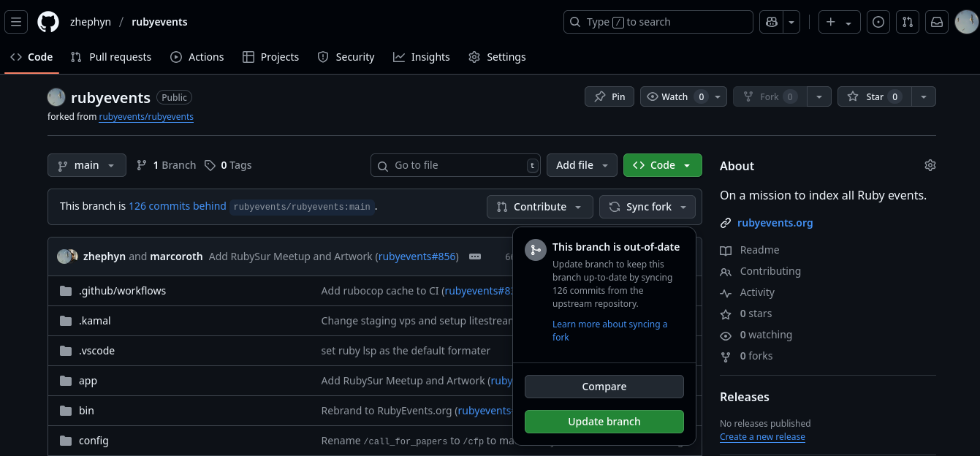Expand the Watch options dropdown arrow
Viewport: 980px width, 456px height.
(x=718, y=96)
